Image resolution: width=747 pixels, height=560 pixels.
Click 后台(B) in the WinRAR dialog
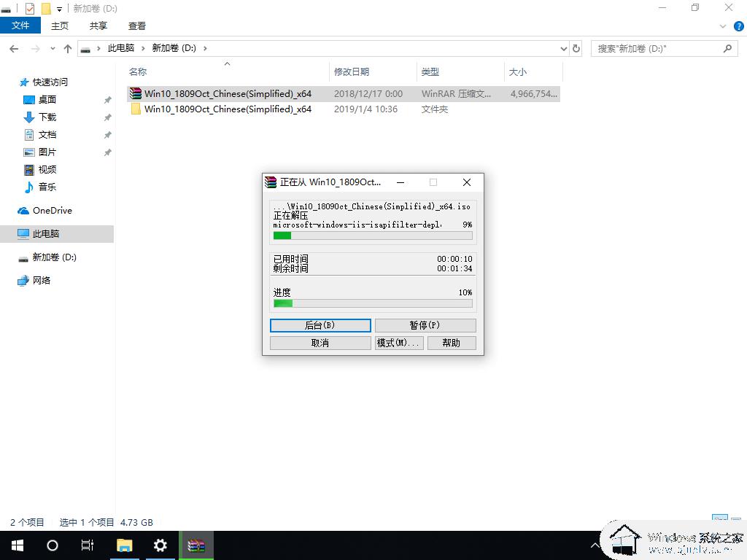click(x=320, y=325)
